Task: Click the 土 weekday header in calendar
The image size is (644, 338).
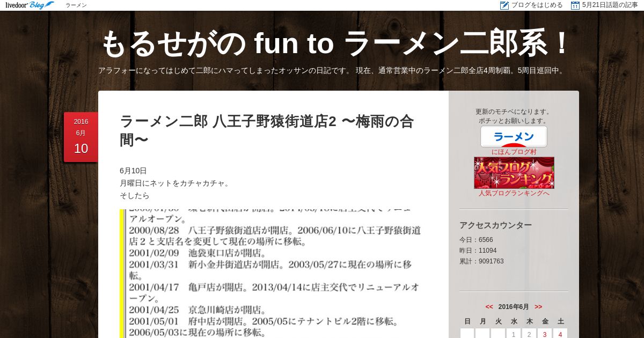Action: [560, 321]
